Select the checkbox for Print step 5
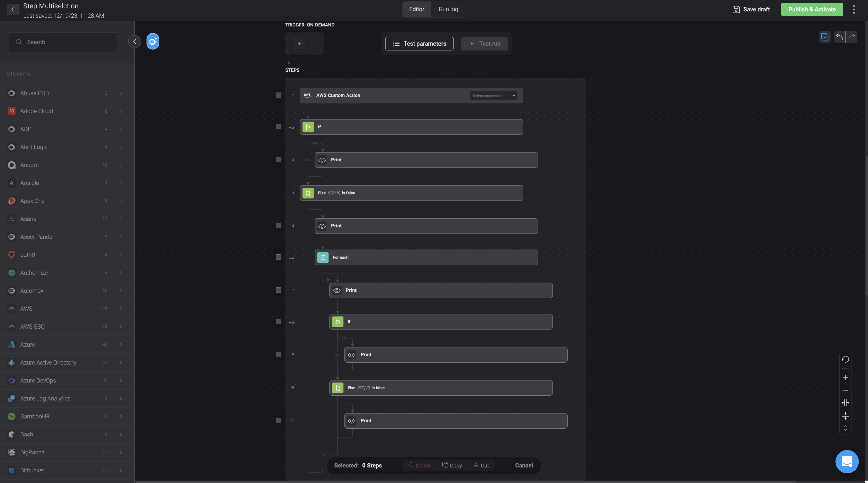Image resolution: width=868 pixels, height=483 pixels. coord(278,226)
